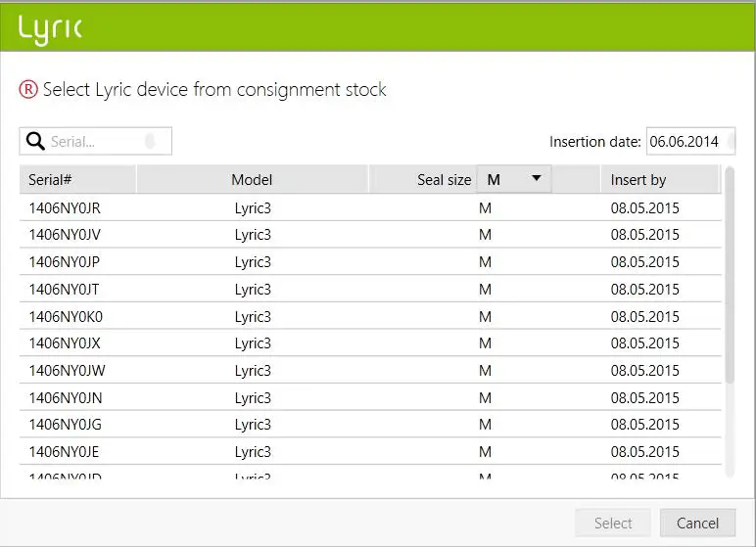
Task: Click the Select Lyric device heading
Action: (214, 90)
